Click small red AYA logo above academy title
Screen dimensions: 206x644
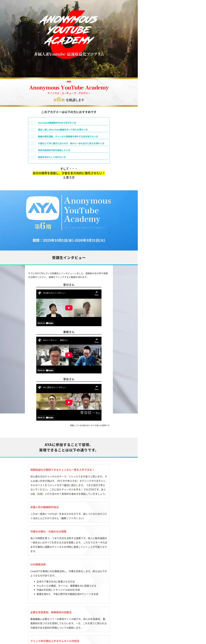(x=69, y=81)
